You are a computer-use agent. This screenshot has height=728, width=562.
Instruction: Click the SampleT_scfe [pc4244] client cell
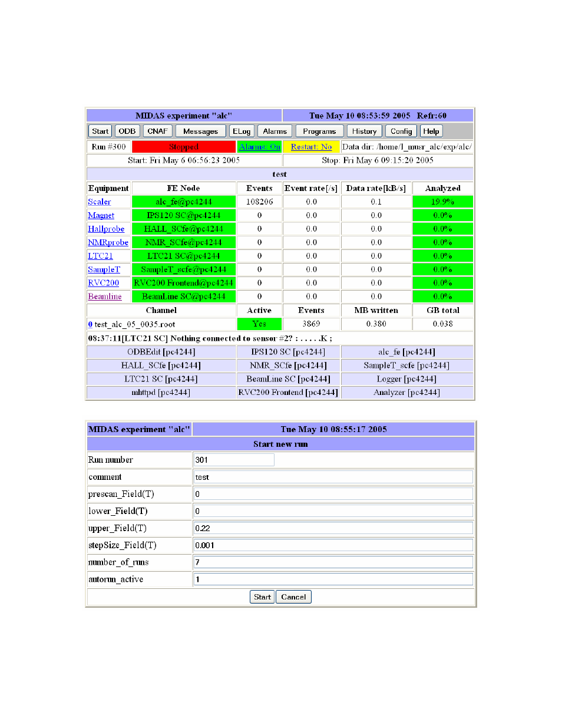point(407,365)
